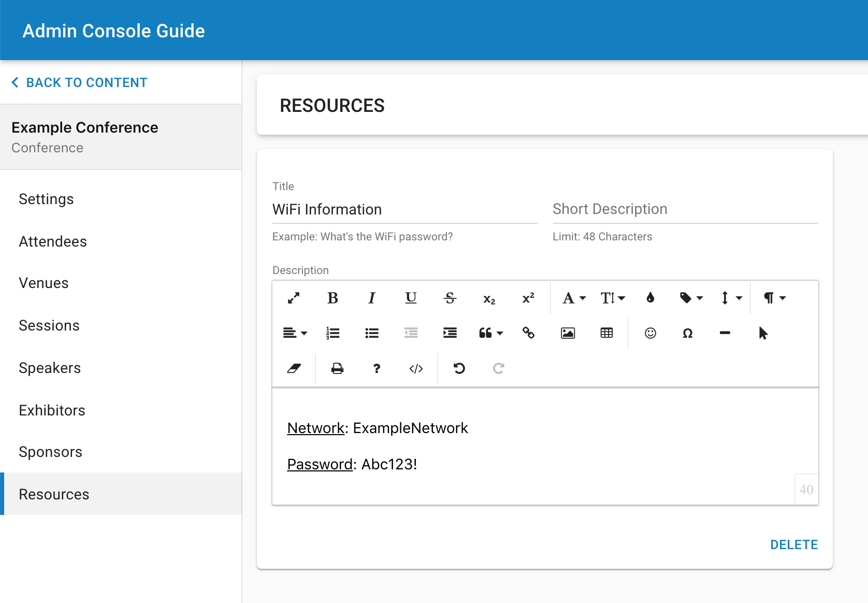Delete the WiFi Information resource
868x603 pixels.
pos(794,545)
